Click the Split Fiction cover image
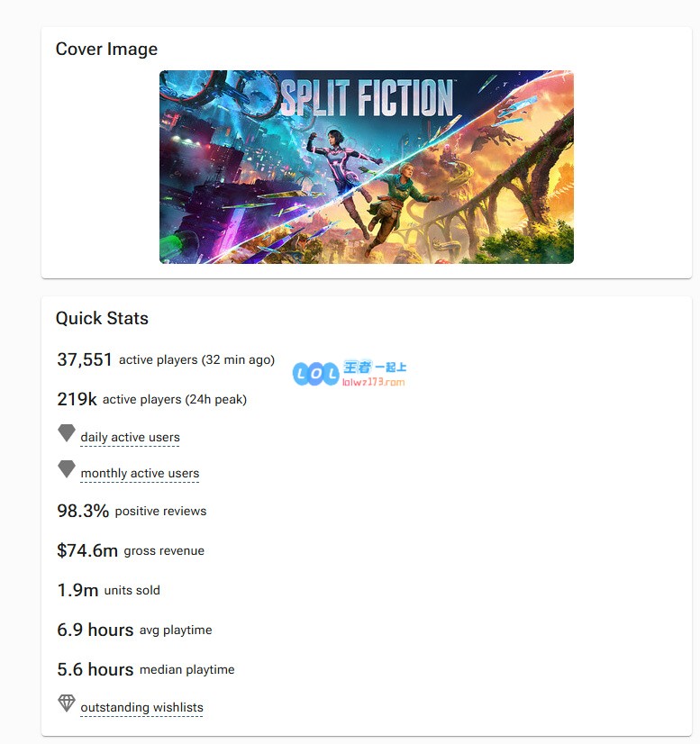 (367, 167)
